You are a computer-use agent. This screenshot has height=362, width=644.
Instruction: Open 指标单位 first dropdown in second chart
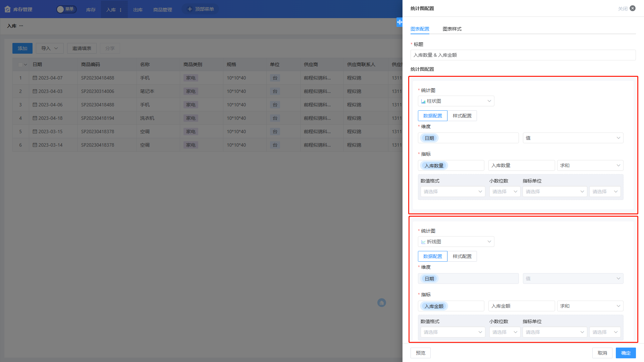pos(555,332)
